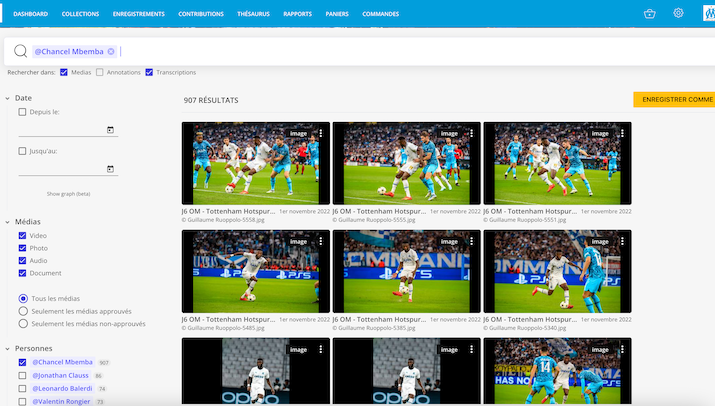
Task: Remove the @Chancel Mbemba search tag
Action: point(111,51)
